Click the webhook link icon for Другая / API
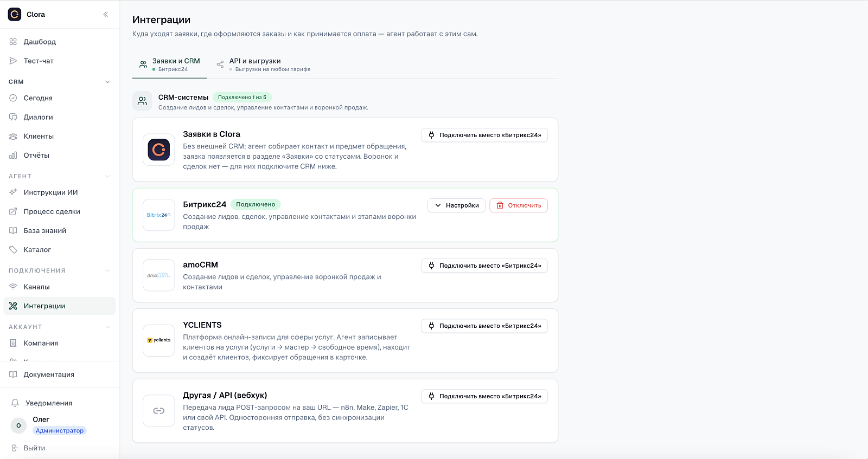This screenshot has height=459, width=868. pos(159,411)
